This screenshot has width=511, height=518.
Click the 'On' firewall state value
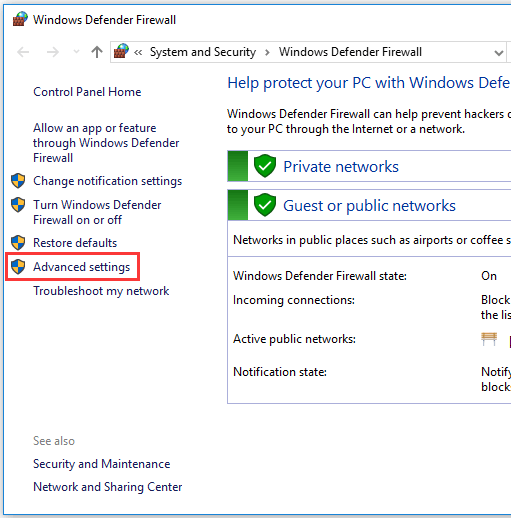[489, 276]
